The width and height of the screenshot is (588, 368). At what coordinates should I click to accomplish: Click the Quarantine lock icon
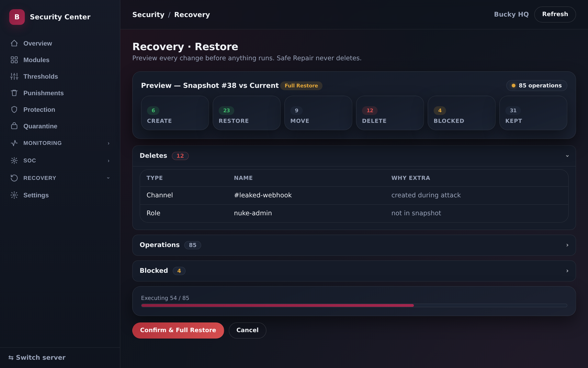(x=14, y=126)
